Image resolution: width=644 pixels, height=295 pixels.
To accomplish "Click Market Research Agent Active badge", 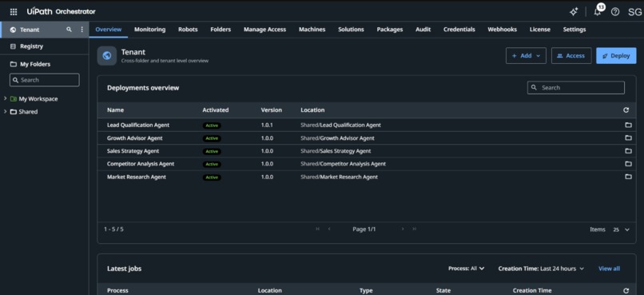I will coord(212,177).
